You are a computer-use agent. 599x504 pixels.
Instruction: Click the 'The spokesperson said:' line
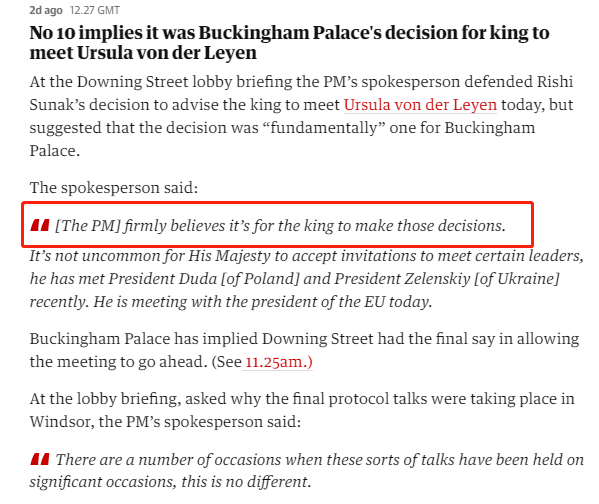coord(114,188)
